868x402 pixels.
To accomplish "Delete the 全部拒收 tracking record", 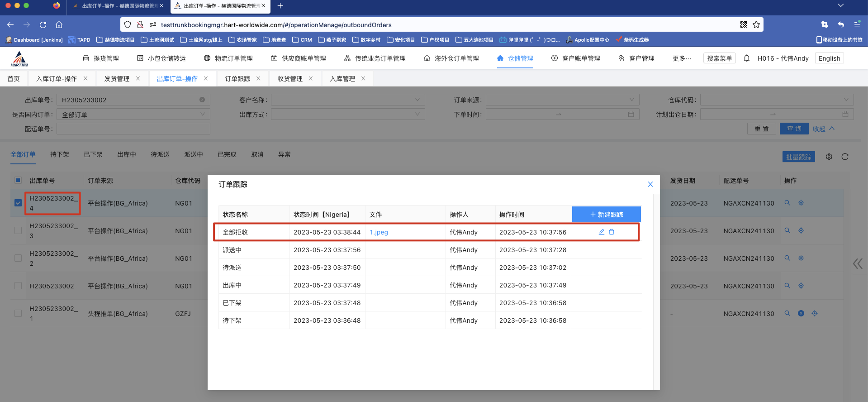I will [612, 232].
